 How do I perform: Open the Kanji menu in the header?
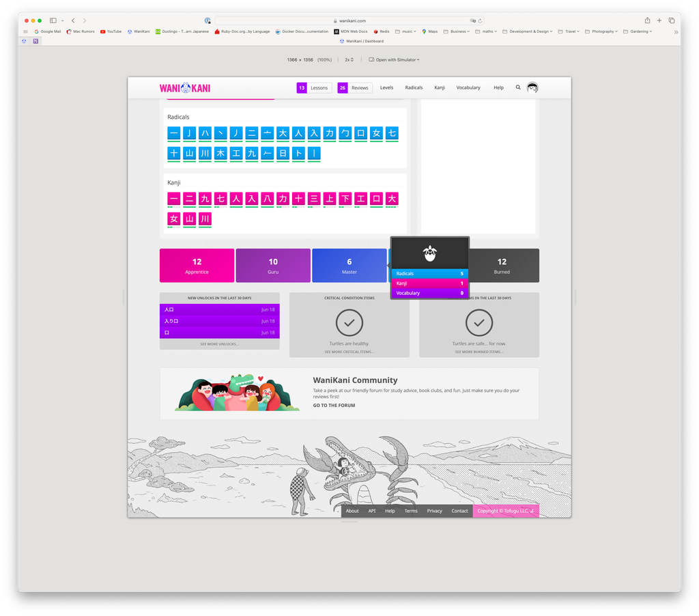click(x=440, y=87)
